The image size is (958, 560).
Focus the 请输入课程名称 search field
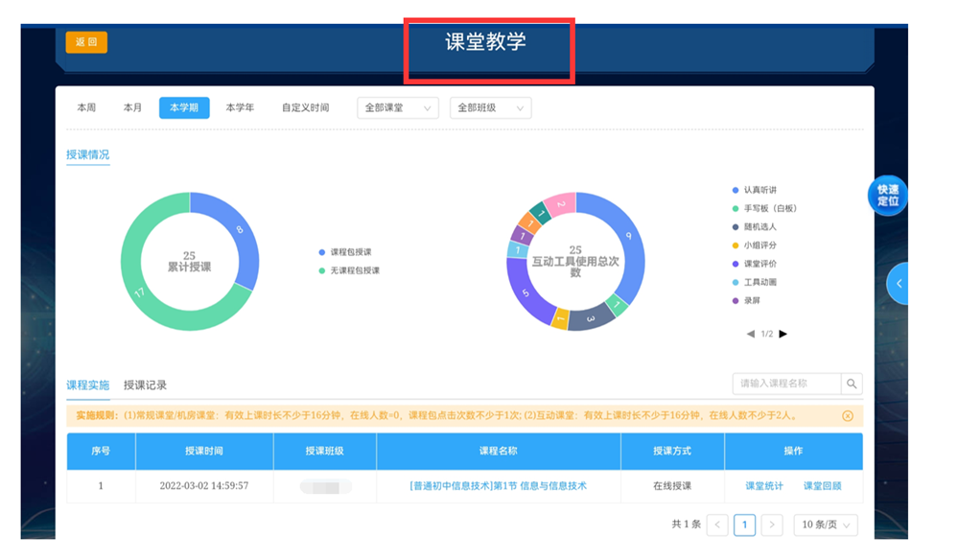[787, 384]
